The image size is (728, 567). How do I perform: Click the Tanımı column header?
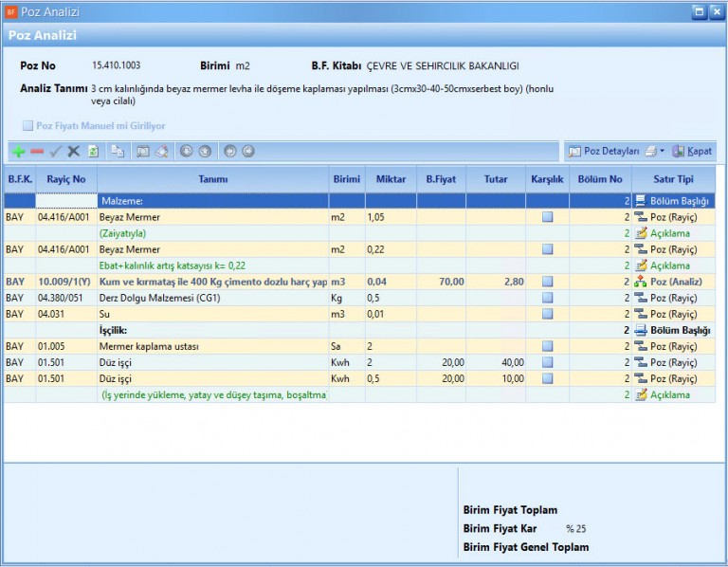(212, 179)
